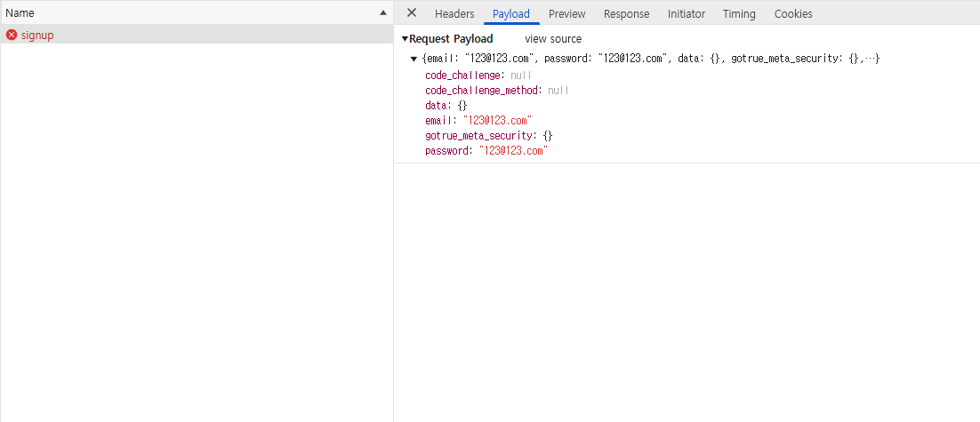Select the Payload tab
This screenshot has width=980, height=422.
tap(511, 13)
